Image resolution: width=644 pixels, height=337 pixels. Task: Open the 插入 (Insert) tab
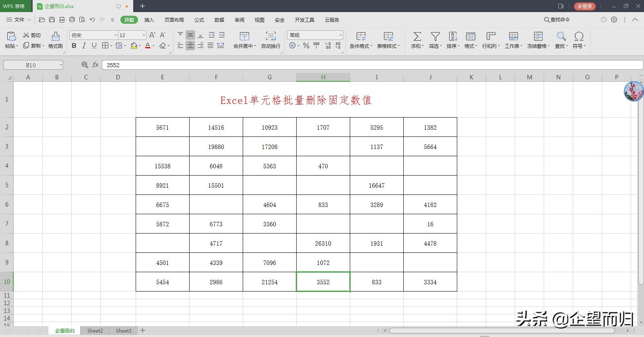pos(149,20)
